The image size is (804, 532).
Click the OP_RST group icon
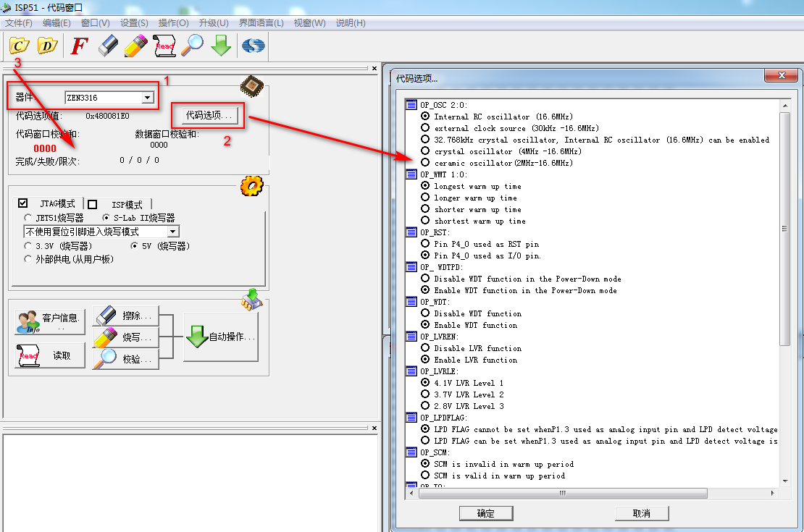click(411, 232)
